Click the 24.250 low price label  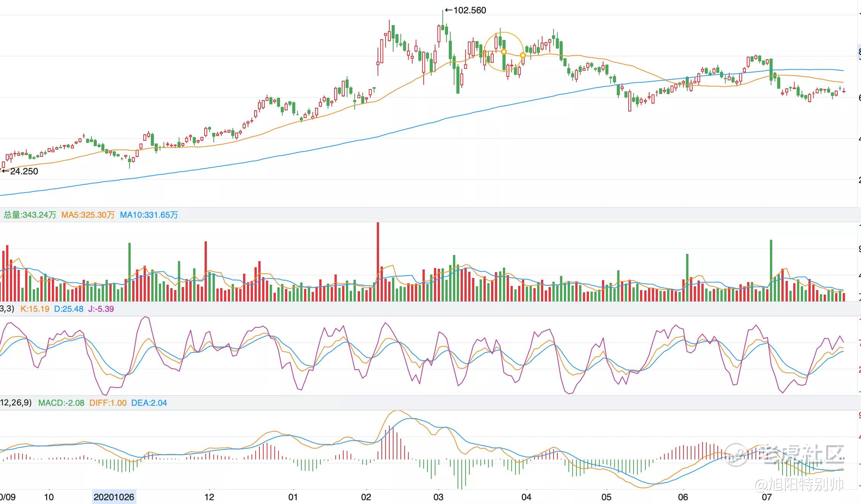tap(24, 171)
